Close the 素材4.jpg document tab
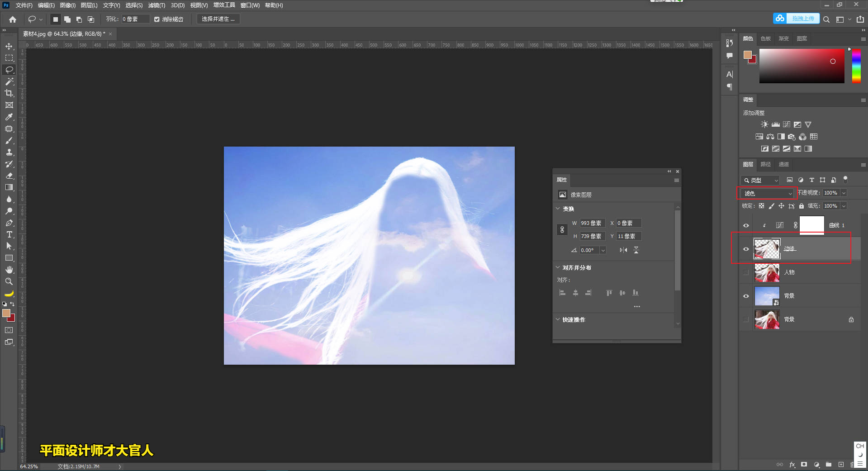This screenshot has width=868, height=471. pos(110,34)
